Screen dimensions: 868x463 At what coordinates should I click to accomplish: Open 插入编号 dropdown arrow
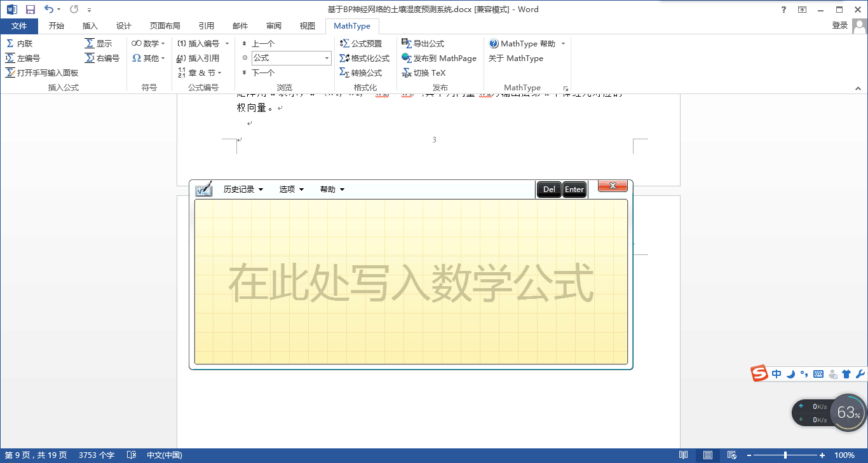coord(227,43)
